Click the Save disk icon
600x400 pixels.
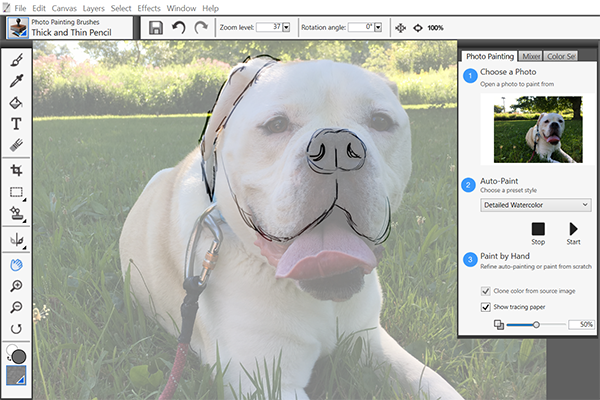pyautogui.click(x=156, y=28)
